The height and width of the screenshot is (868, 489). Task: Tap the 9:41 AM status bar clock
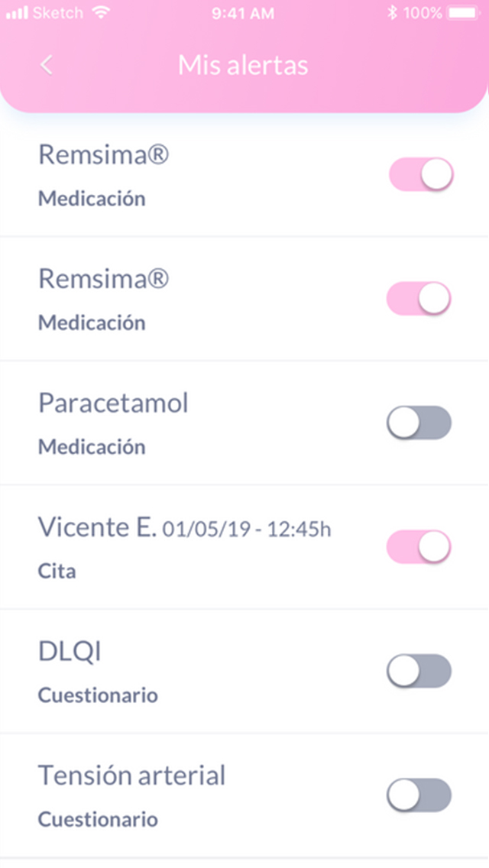tap(244, 12)
